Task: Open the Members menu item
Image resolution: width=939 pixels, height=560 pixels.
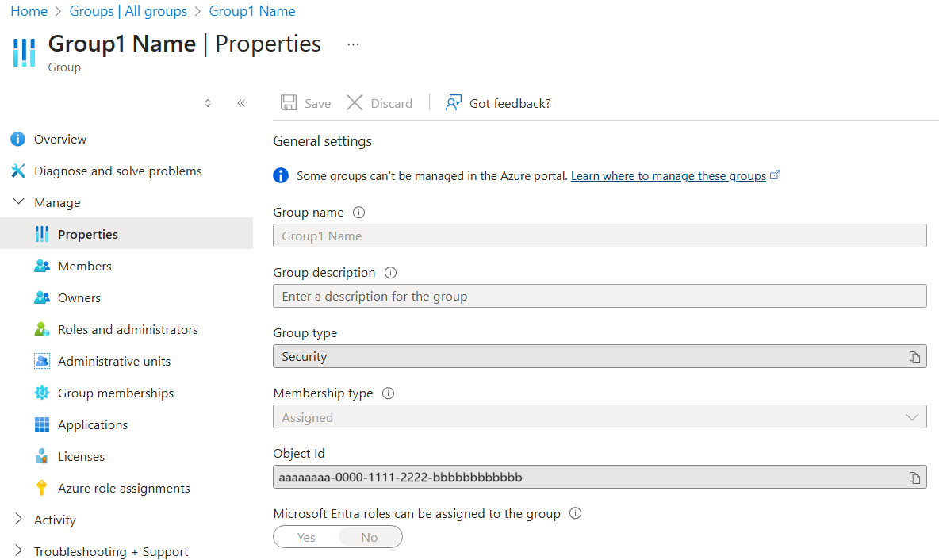Action: 84,266
